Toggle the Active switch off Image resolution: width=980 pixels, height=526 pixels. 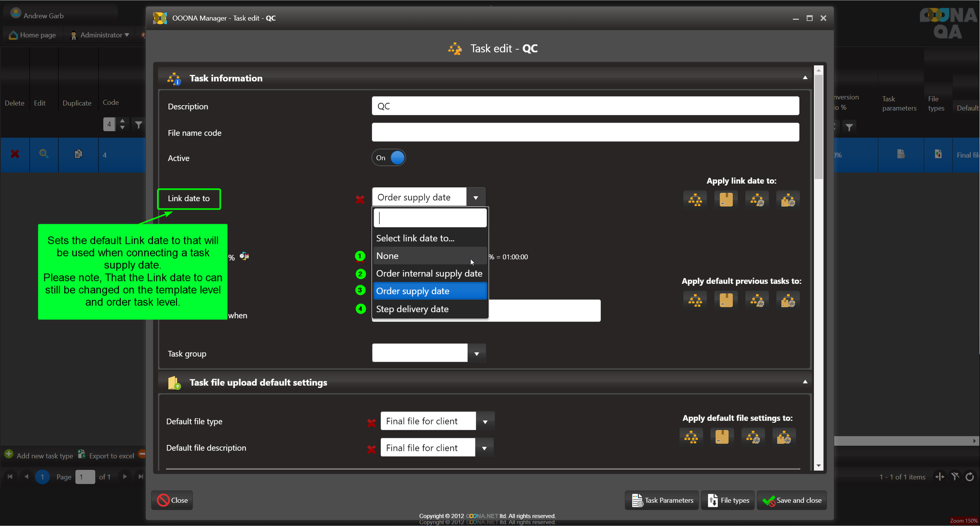pos(389,158)
